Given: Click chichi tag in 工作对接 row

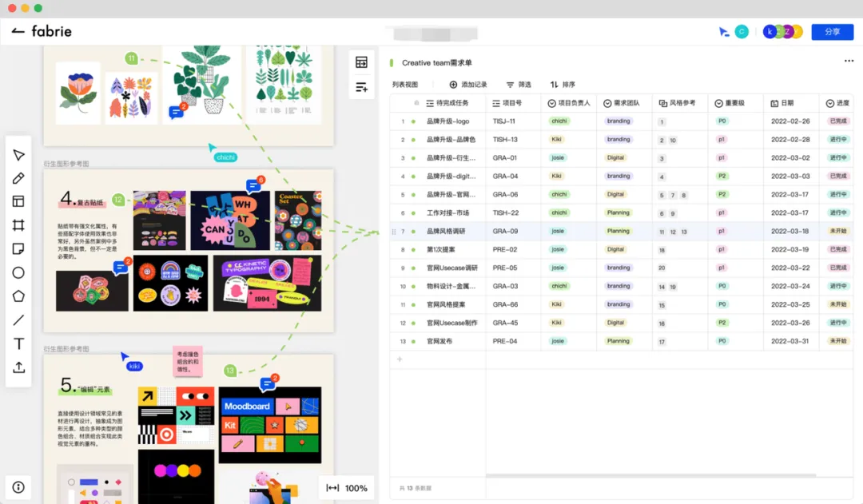Looking at the screenshot, I should (559, 213).
